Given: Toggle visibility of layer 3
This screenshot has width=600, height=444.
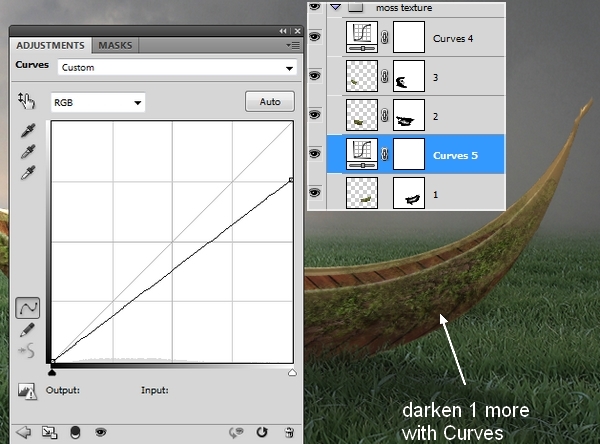Looking at the screenshot, I should [316, 76].
